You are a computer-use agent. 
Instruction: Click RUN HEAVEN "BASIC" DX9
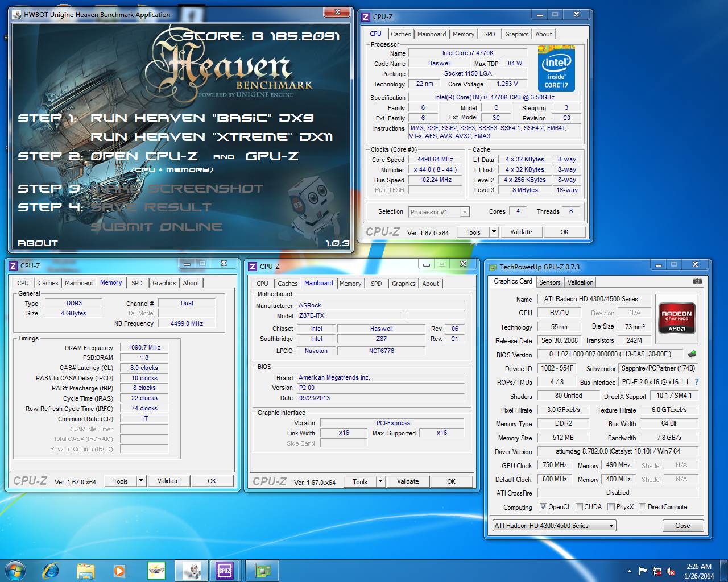(202, 118)
